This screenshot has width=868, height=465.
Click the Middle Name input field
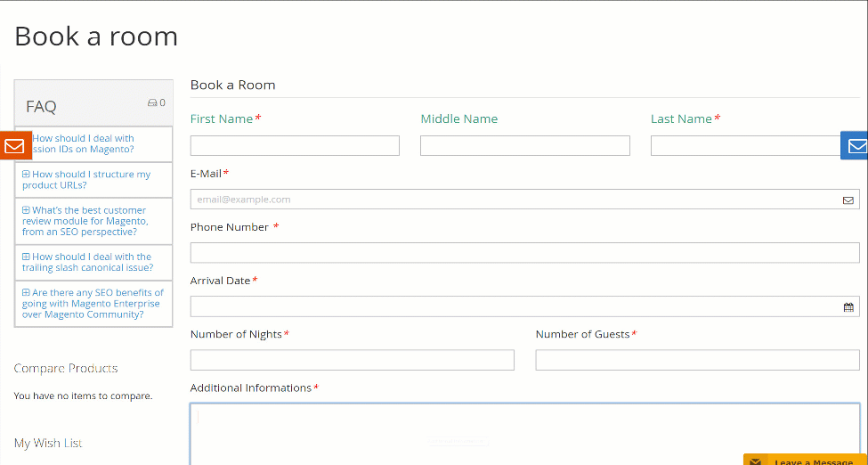pyautogui.click(x=524, y=146)
